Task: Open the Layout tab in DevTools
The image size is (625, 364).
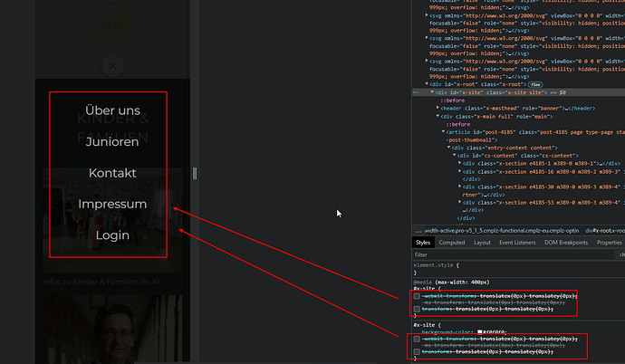Action: pos(482,243)
